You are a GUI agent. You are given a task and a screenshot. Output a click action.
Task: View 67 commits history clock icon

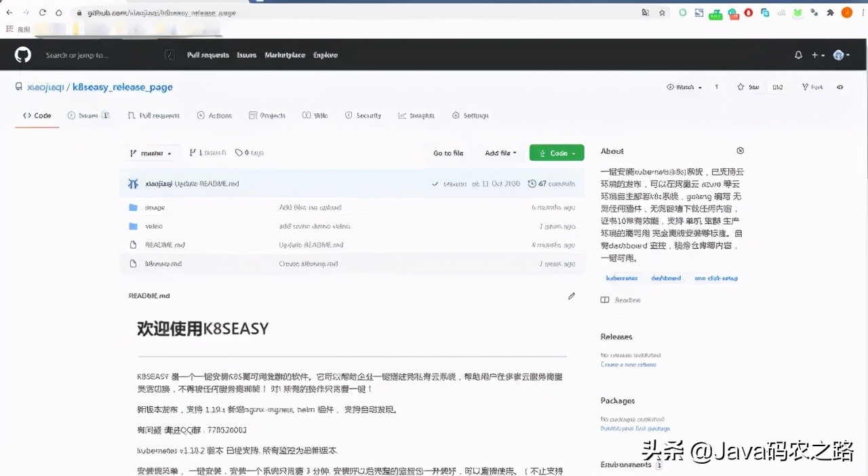click(x=532, y=183)
